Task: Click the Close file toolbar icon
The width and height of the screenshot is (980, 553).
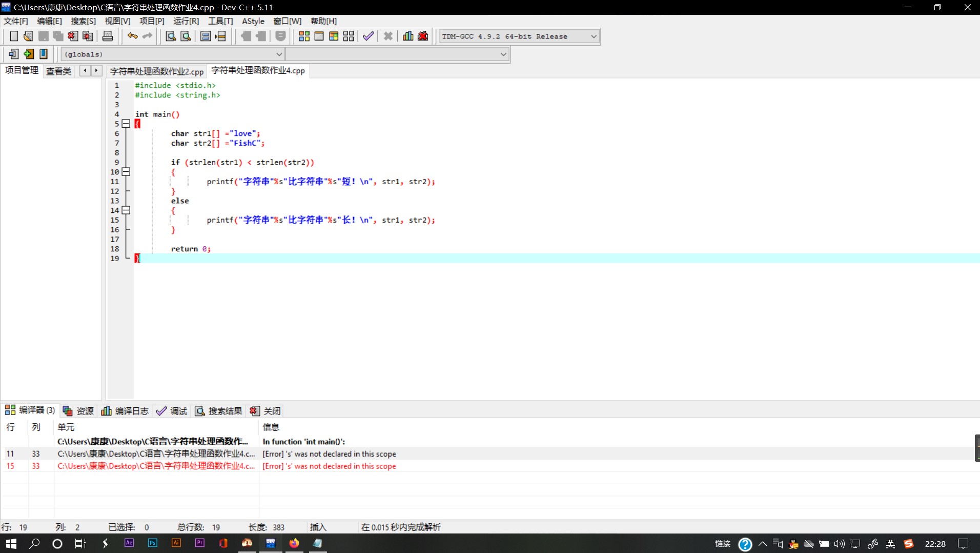Action: pos(73,36)
